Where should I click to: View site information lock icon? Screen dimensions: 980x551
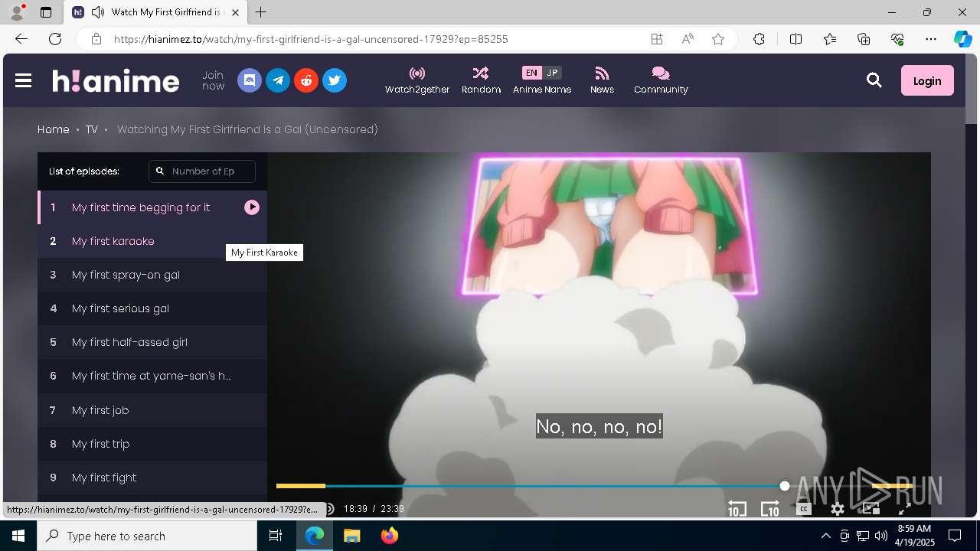point(96,39)
